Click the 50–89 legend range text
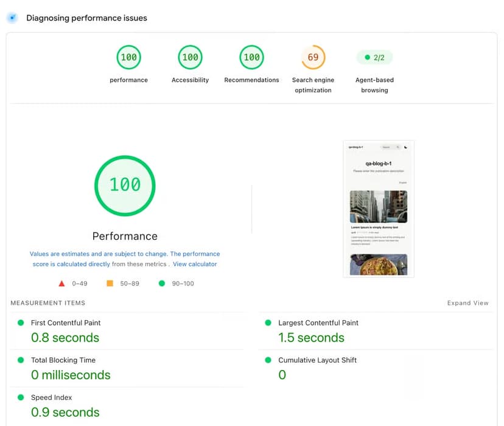The height and width of the screenshot is (426, 504). point(130,284)
